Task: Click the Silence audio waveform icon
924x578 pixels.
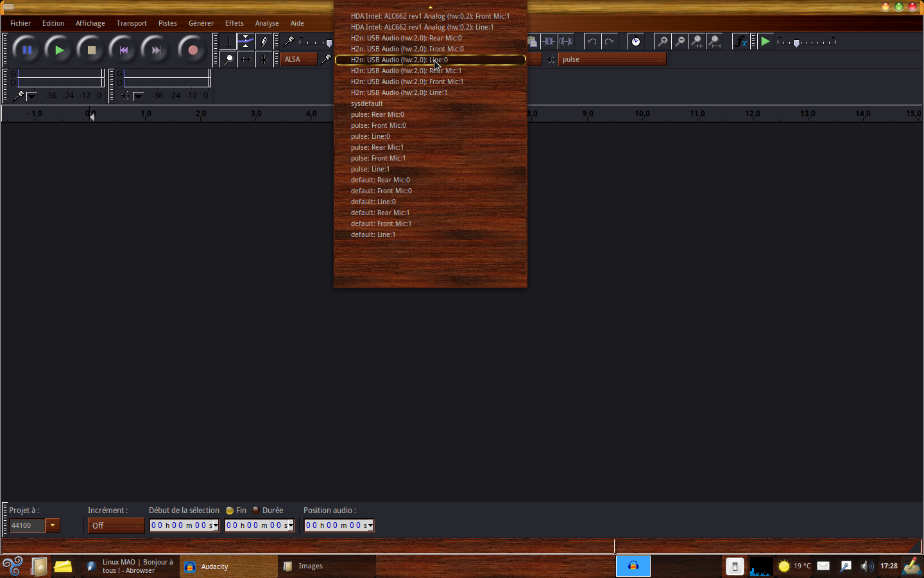Action: pos(567,42)
